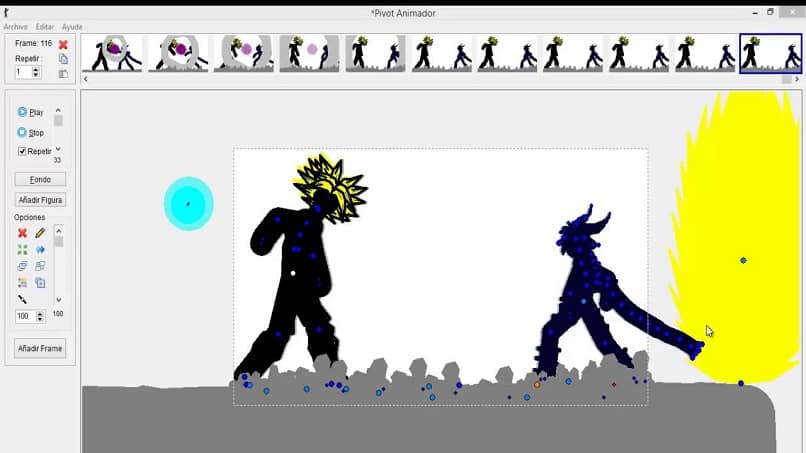Click the orange origin handle in the rubble
The width and height of the screenshot is (806, 453).
click(537, 385)
